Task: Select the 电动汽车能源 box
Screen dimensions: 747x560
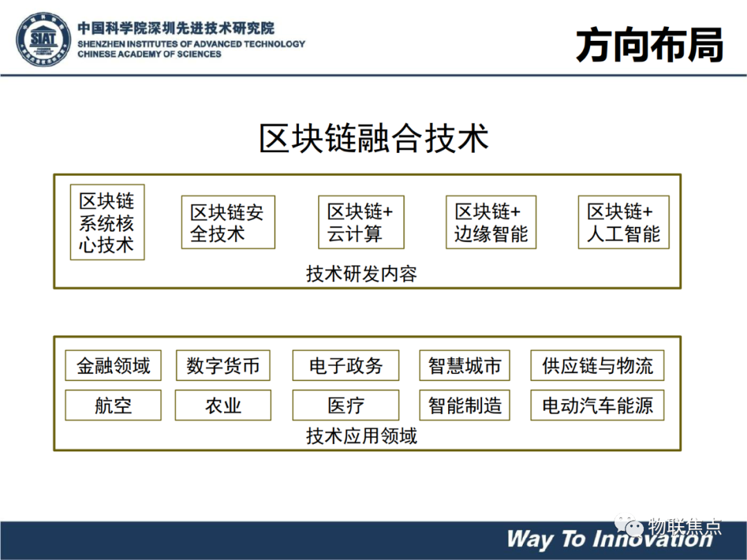Action: coord(598,405)
